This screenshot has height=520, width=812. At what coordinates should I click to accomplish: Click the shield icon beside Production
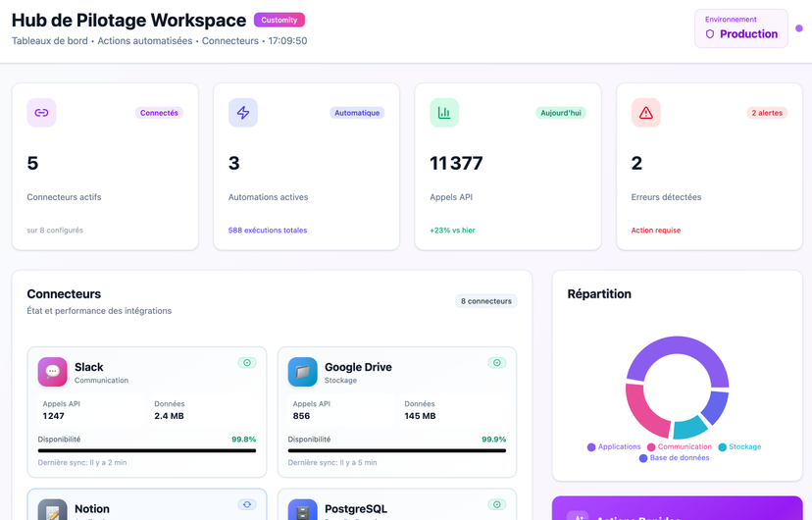pos(710,33)
